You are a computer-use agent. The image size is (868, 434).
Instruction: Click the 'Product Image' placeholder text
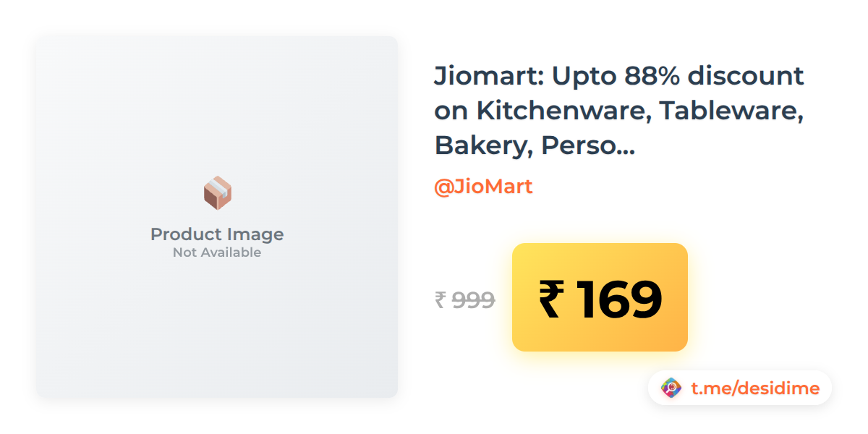tap(217, 234)
